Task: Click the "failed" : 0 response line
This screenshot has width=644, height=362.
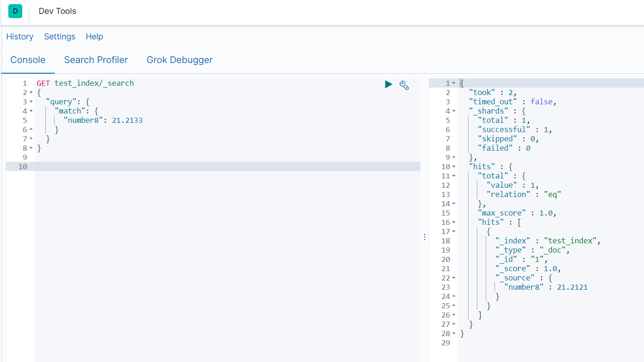Action: [504, 148]
